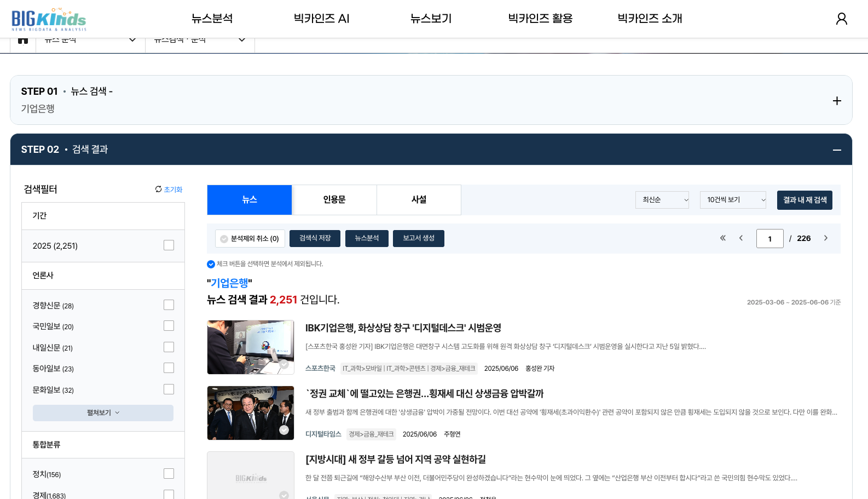The height and width of the screenshot is (499, 868).
Task: Switch to 인용문 tab
Action: pyautogui.click(x=334, y=200)
